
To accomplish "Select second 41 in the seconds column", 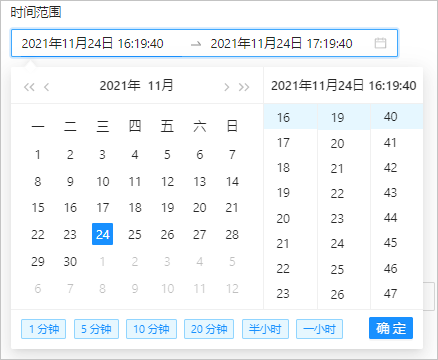I will click(x=397, y=143).
